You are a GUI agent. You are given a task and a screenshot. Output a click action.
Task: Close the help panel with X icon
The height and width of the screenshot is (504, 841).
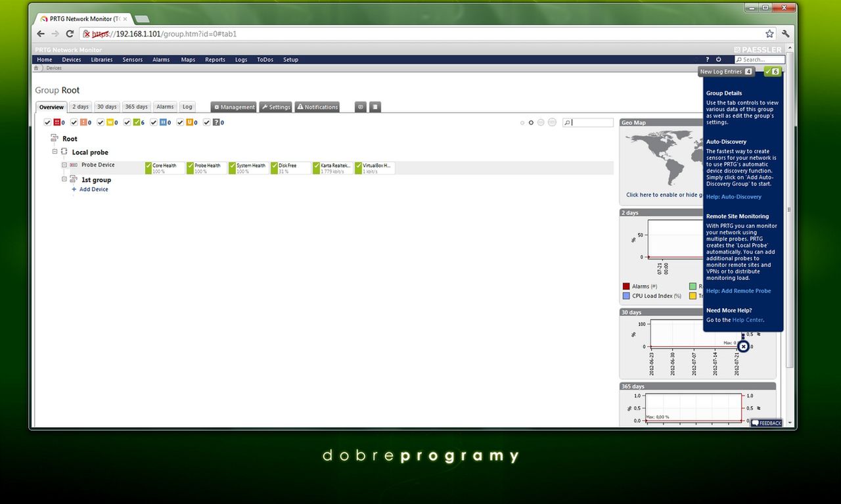point(743,346)
